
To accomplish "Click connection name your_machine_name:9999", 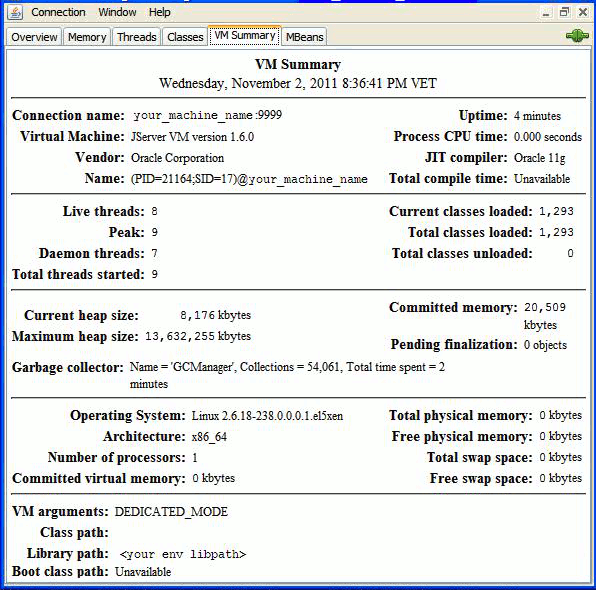I will point(208,115).
